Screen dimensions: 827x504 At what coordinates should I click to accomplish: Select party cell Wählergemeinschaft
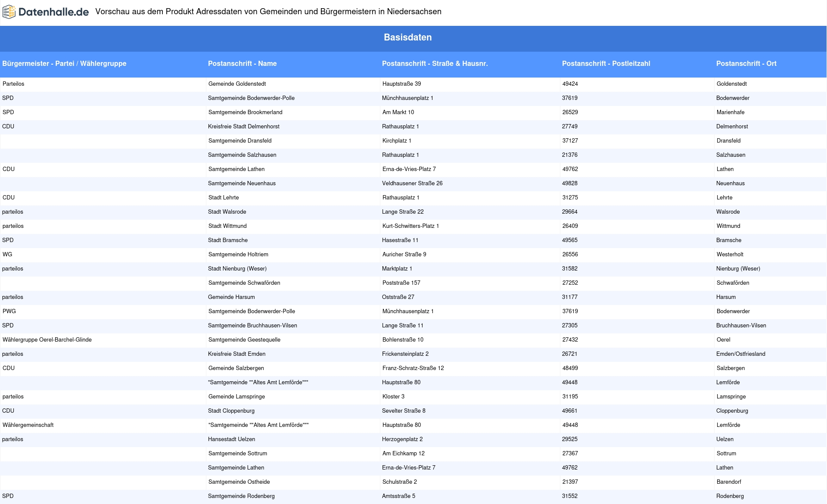tap(28, 425)
